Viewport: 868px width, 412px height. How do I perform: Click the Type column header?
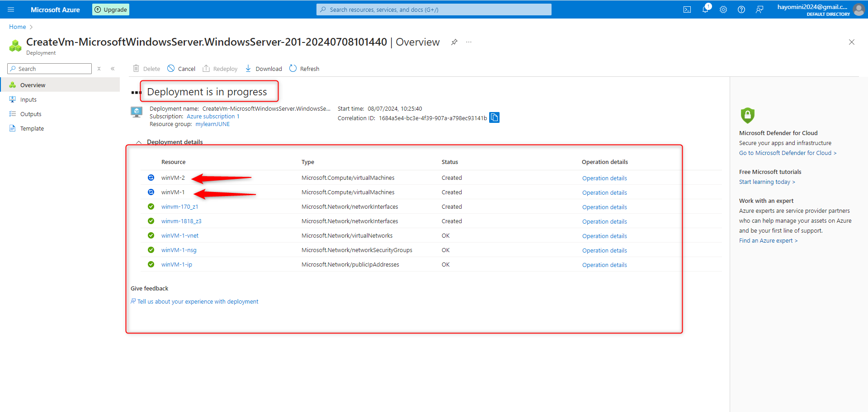click(x=308, y=162)
